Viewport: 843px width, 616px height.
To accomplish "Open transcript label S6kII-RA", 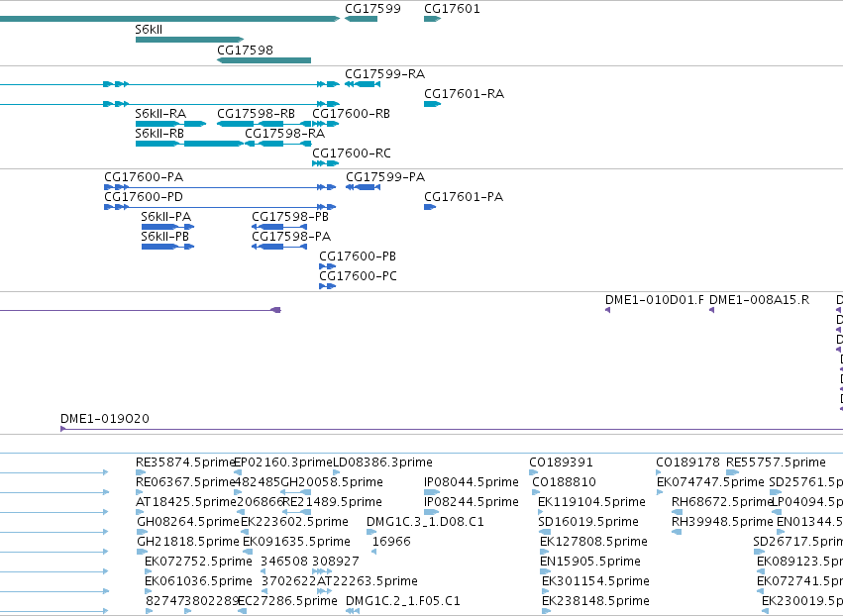I will (160, 114).
